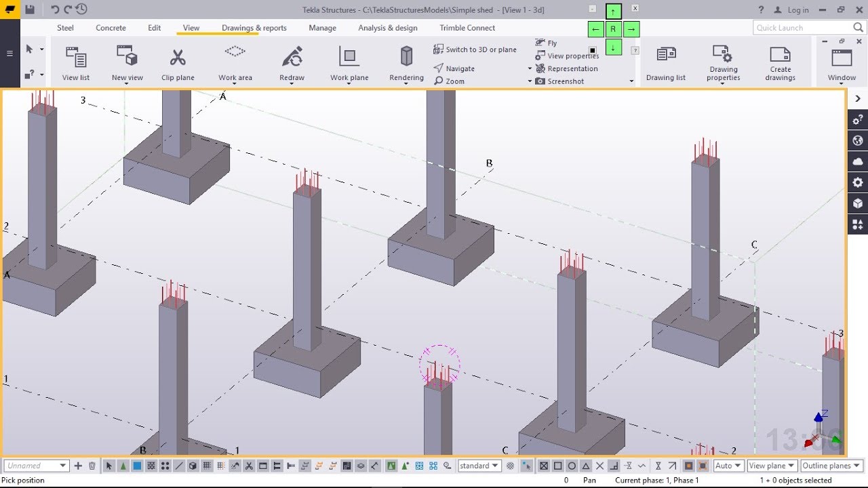
Task: Click the Navigate command
Action: click(x=454, y=68)
